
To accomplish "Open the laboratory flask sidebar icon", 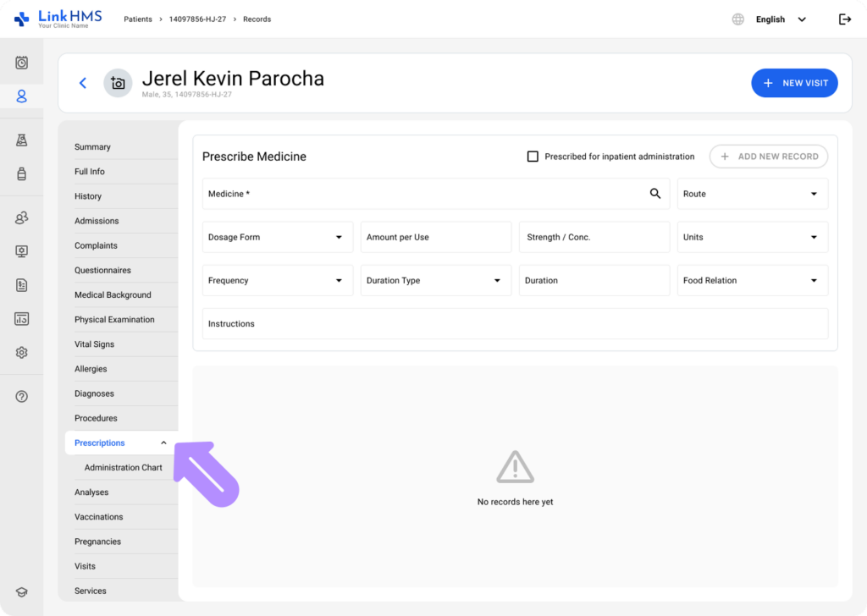I will [22, 140].
